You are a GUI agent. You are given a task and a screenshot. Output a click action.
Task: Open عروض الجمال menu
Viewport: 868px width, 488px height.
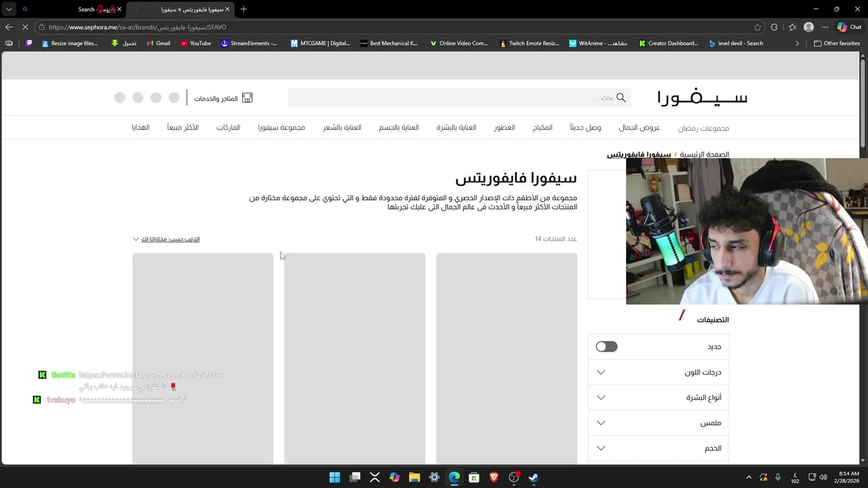[x=639, y=127]
